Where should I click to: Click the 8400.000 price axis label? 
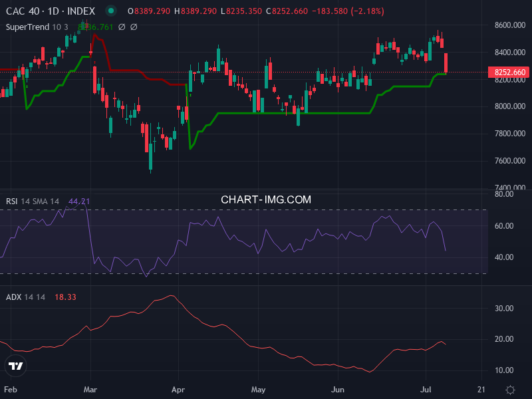(x=510, y=53)
